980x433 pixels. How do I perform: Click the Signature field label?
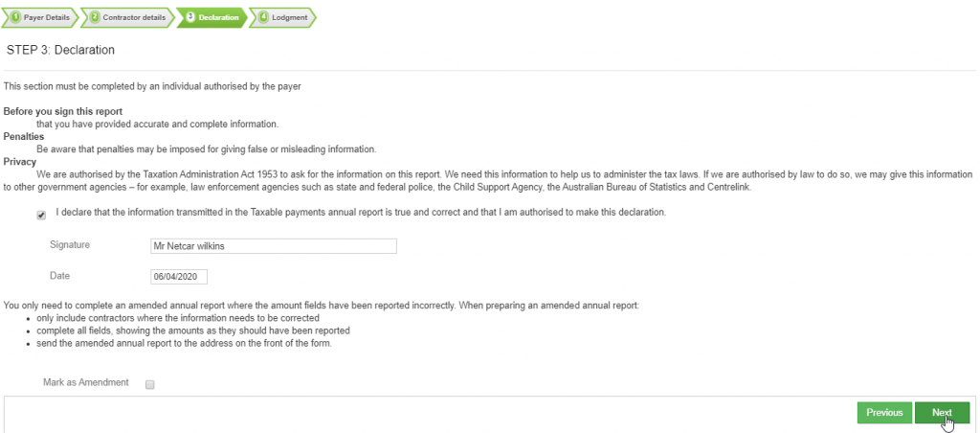tap(70, 245)
